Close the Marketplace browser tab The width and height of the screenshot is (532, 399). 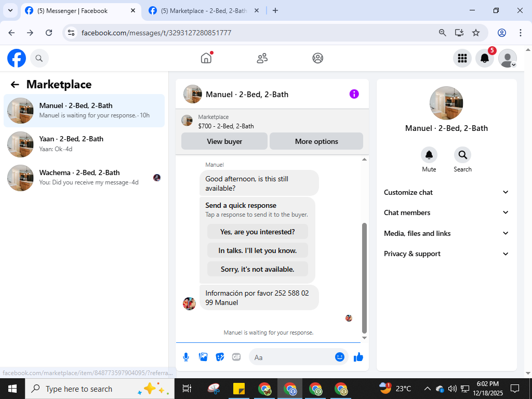pyautogui.click(x=257, y=10)
